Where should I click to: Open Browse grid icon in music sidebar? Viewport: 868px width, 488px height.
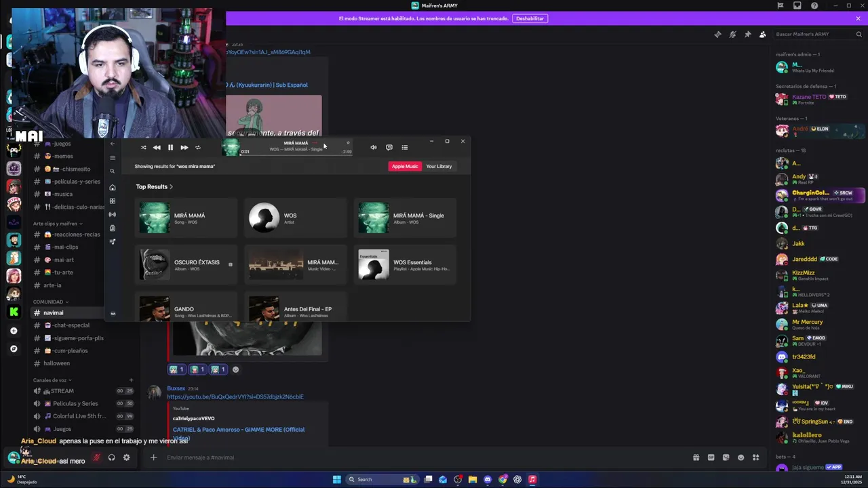point(113,201)
